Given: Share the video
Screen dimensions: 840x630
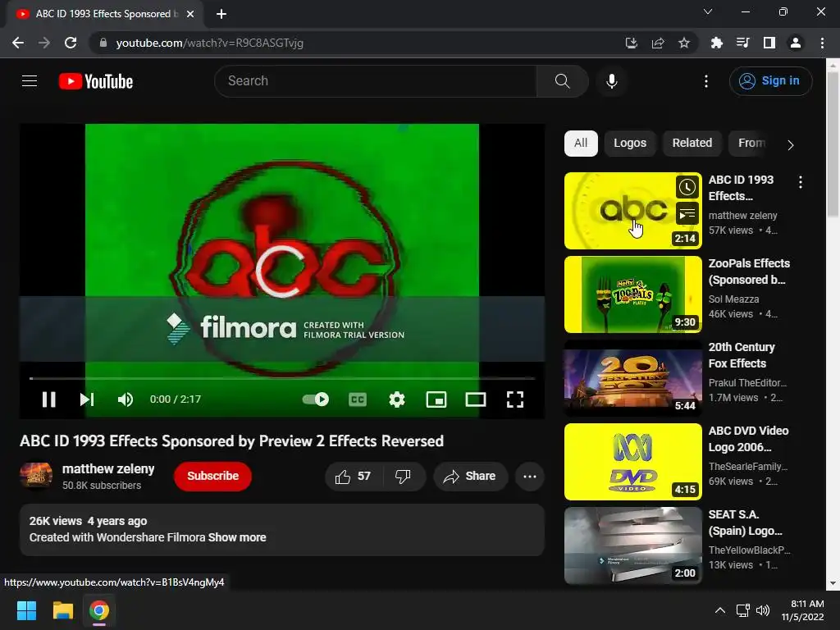Looking at the screenshot, I should point(470,477).
